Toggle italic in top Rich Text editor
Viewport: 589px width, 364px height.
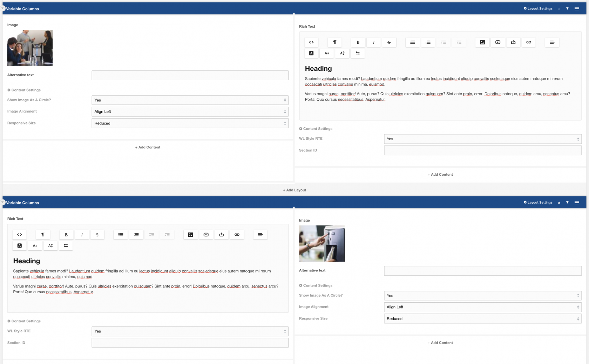coord(373,42)
